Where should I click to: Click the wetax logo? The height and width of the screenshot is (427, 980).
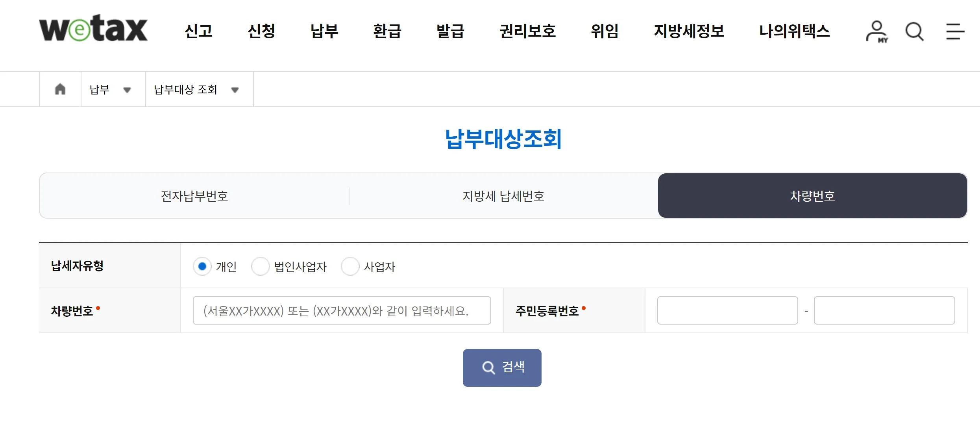coord(93,28)
